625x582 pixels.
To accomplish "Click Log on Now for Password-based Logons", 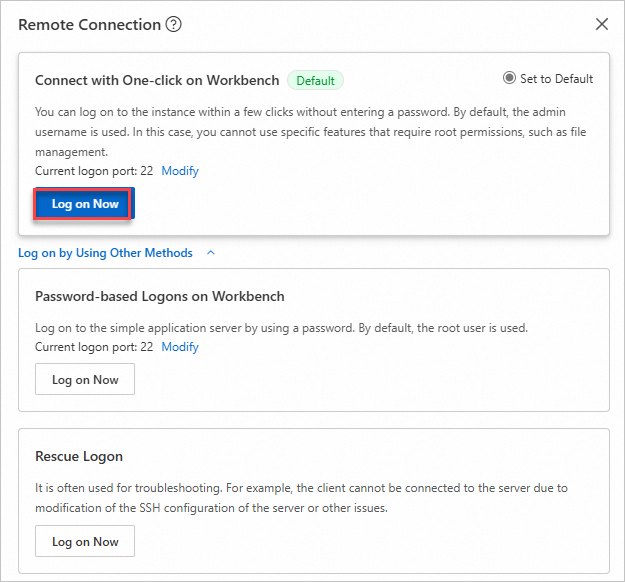I will point(85,380).
